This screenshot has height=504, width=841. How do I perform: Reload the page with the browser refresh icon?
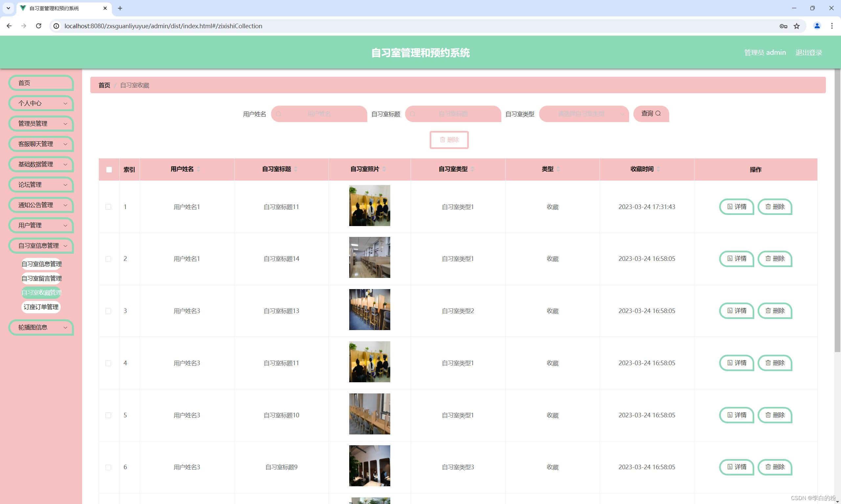38,26
